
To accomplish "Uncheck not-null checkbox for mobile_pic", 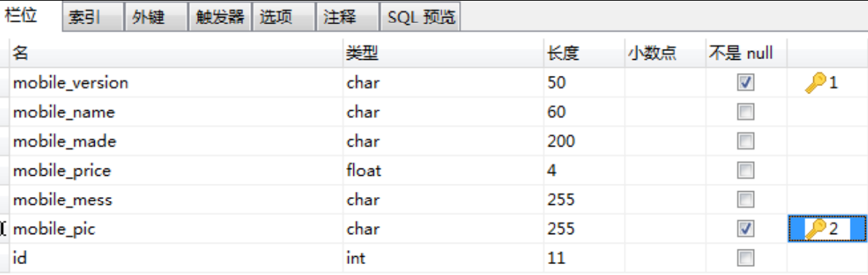I will click(x=745, y=228).
